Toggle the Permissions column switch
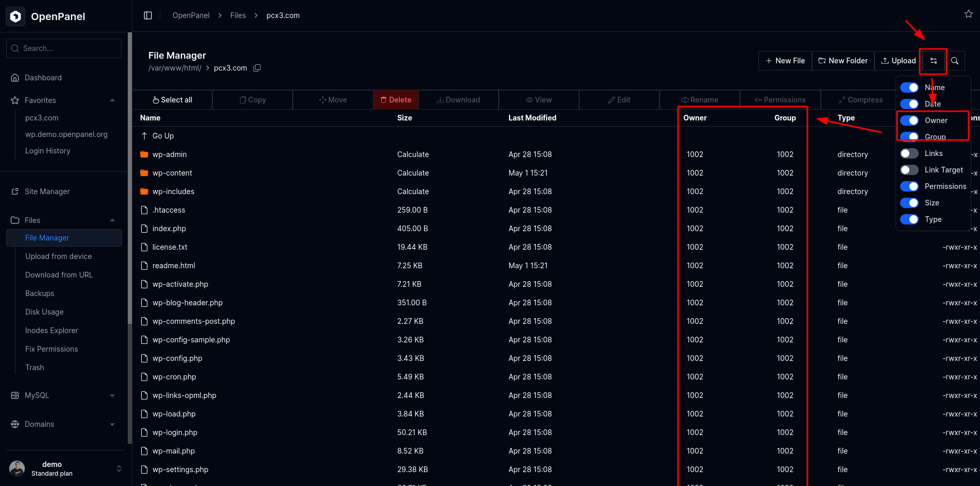980x486 pixels. (x=909, y=186)
